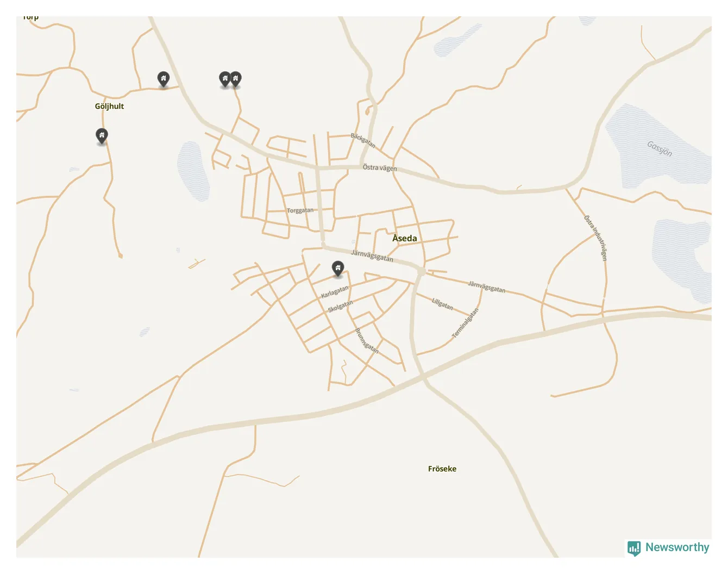Viewport: 728px width, 574px height.
Task: Click the house marker below Göljhult label
Action: (x=102, y=136)
